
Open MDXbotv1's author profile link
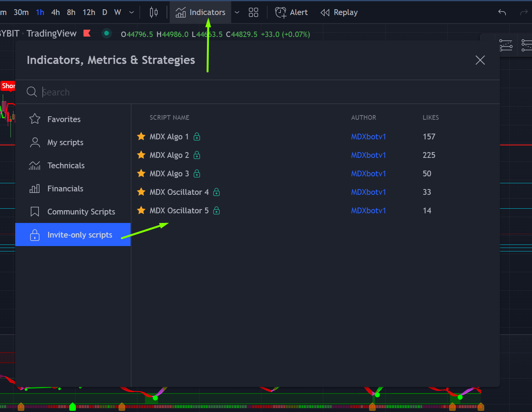(x=368, y=136)
